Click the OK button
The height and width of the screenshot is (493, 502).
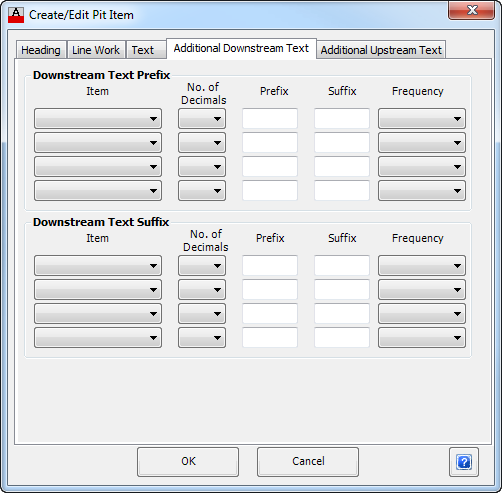point(188,462)
